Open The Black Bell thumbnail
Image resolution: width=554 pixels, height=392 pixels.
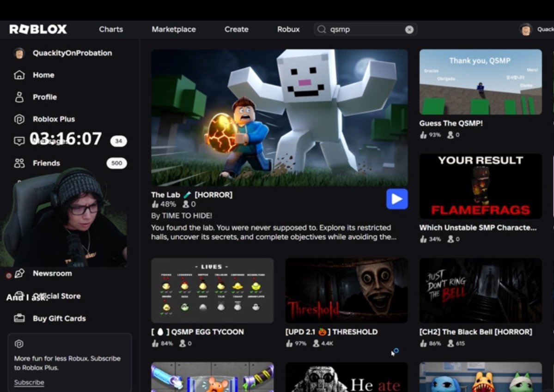[x=481, y=290]
